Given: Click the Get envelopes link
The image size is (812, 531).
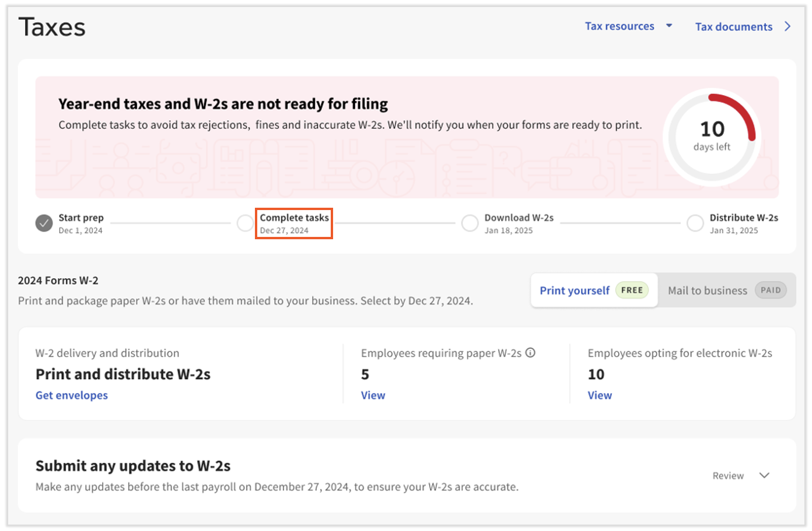Looking at the screenshot, I should pos(72,395).
